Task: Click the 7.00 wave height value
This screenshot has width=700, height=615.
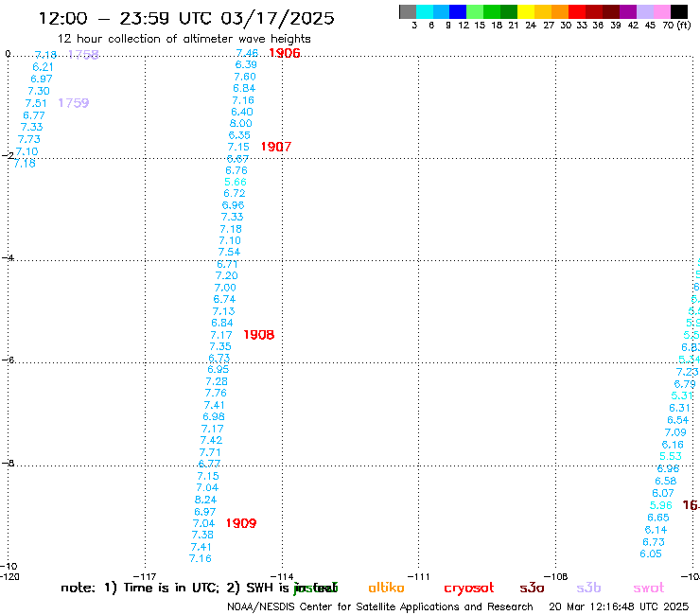Action: (x=225, y=288)
